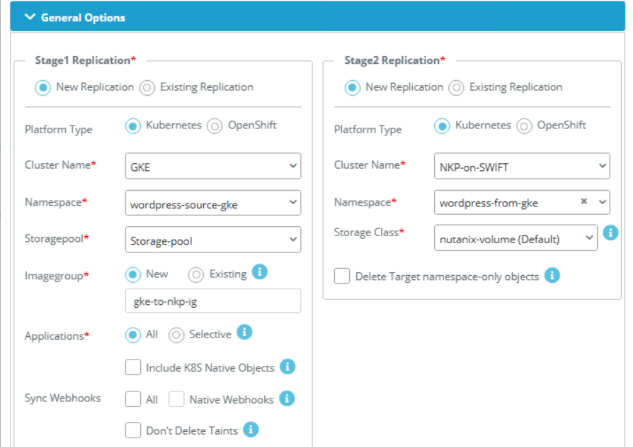Open Imagegroup info icon
This screenshot has height=447, width=633.
[260, 272]
